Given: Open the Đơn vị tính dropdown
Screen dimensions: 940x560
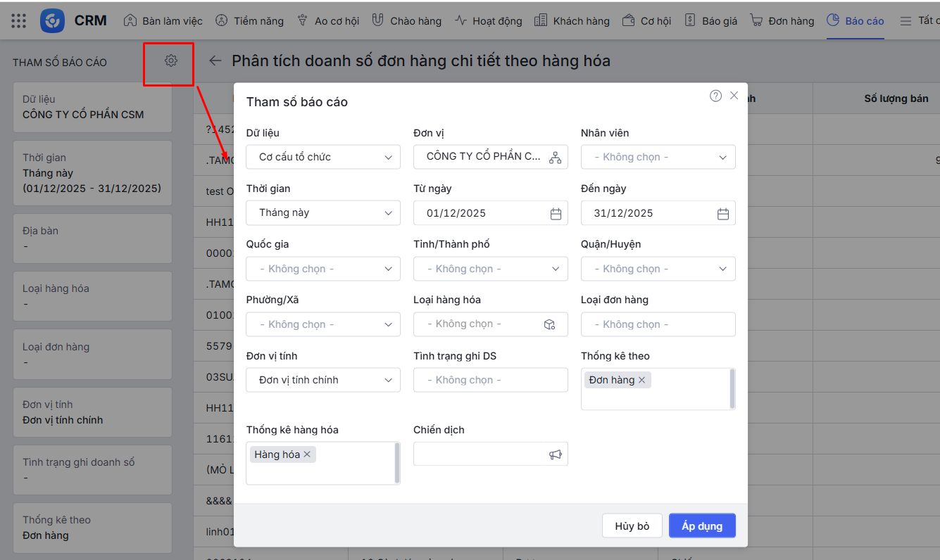Looking at the screenshot, I should 323,380.
